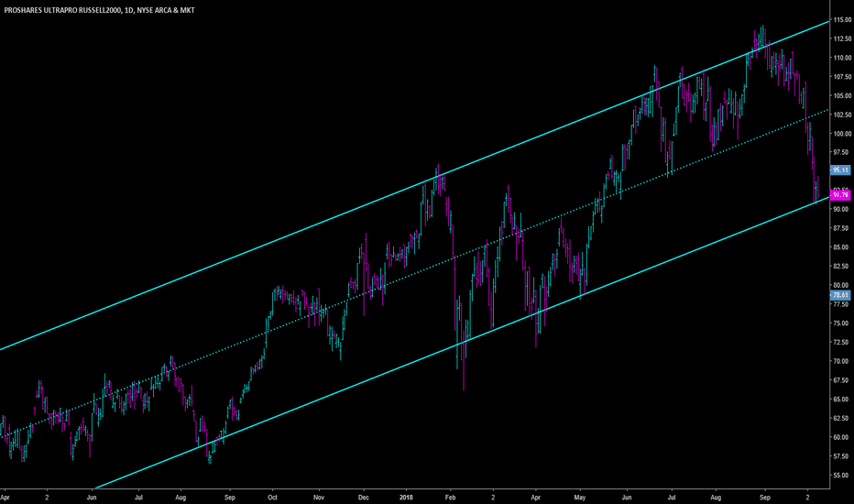This screenshot has width=854, height=504.
Task: Click the 2018 year label on time axis
Action: click(x=406, y=498)
